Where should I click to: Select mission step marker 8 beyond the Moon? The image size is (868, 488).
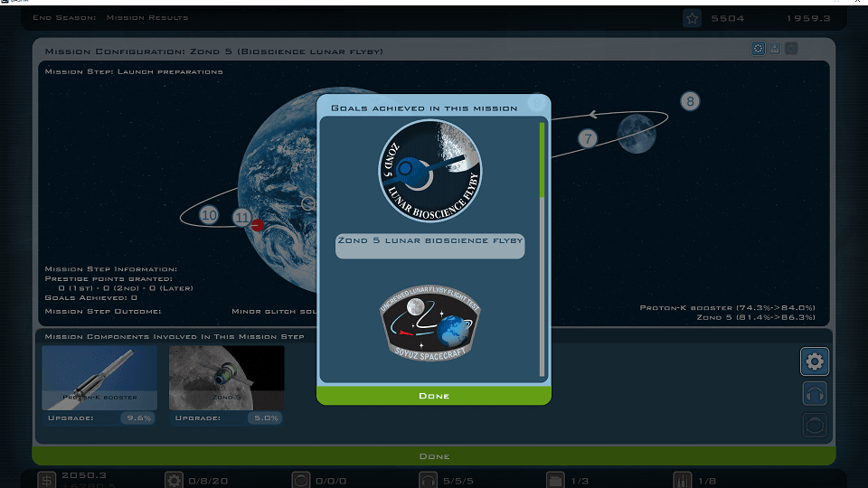(690, 101)
